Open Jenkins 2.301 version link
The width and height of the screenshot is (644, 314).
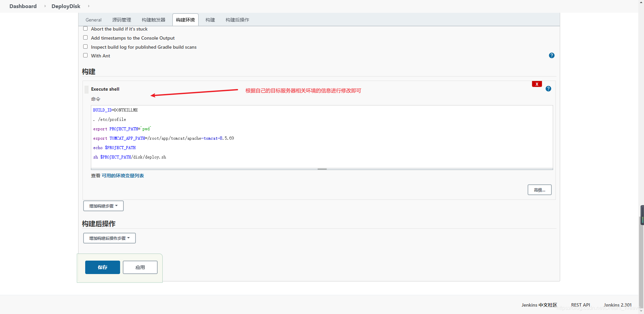click(x=618, y=305)
